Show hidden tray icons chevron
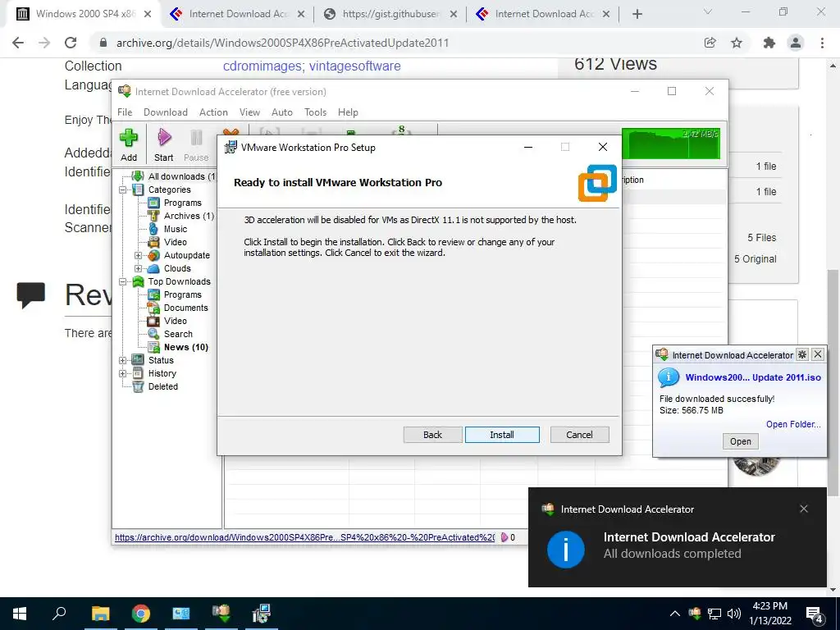This screenshot has width=840, height=630. pyautogui.click(x=675, y=614)
